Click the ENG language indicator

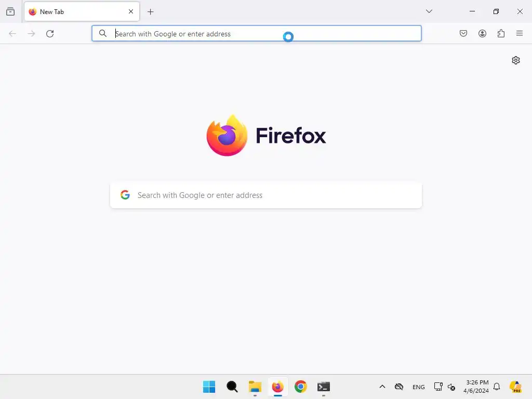coord(418,387)
